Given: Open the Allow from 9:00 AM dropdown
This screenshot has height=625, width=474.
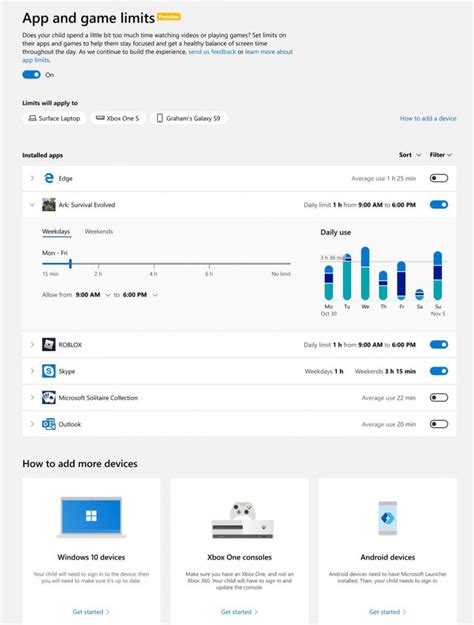Looking at the screenshot, I should click(x=93, y=295).
